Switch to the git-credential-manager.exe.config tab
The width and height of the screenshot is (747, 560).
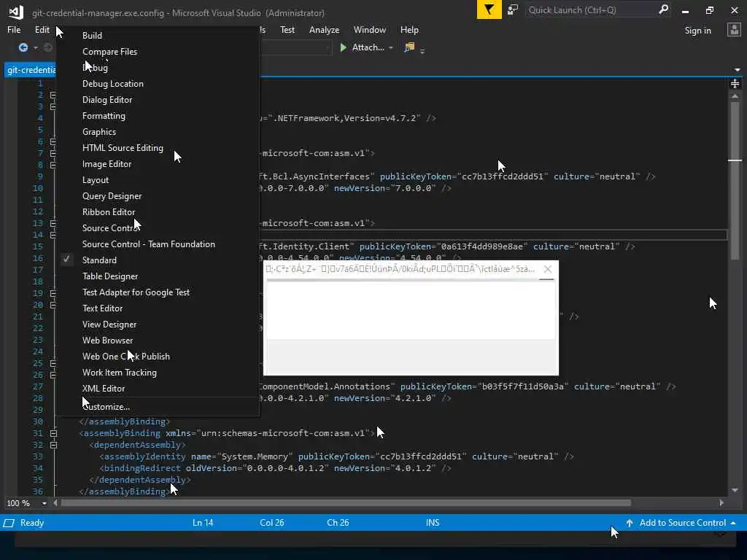(x=31, y=70)
